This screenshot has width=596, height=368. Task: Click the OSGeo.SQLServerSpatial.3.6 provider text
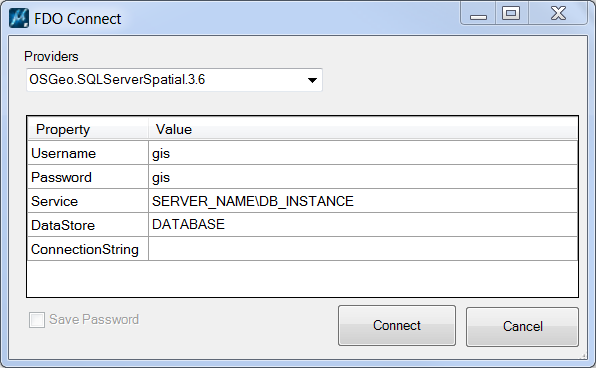click(117, 79)
